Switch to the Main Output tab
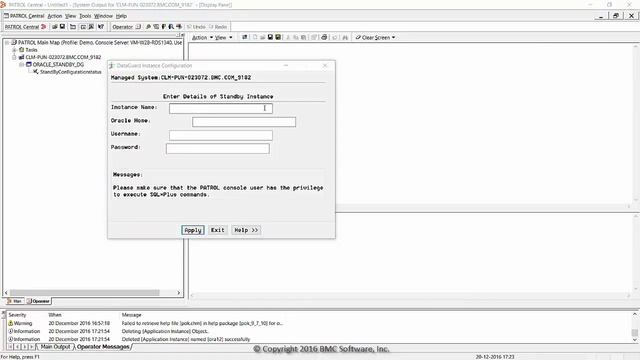The image size is (640, 360). [56, 347]
